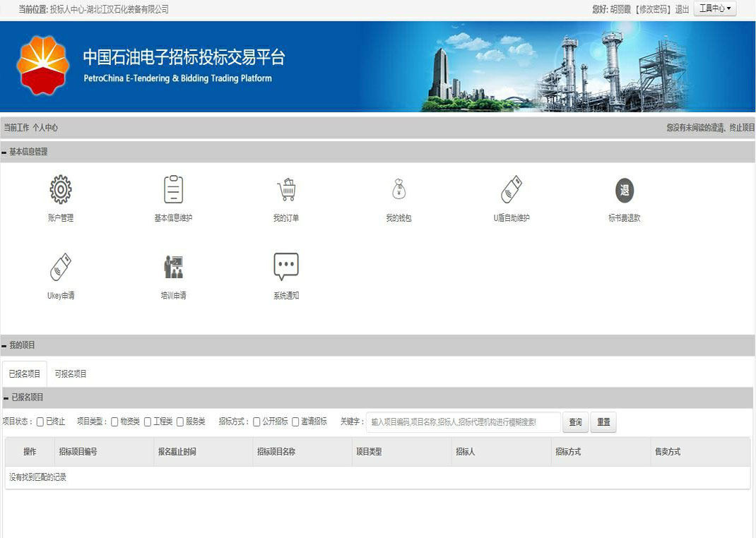This screenshot has height=538, width=756.
Task: Collapse the 已报名项目 panel header
Action: pos(6,397)
